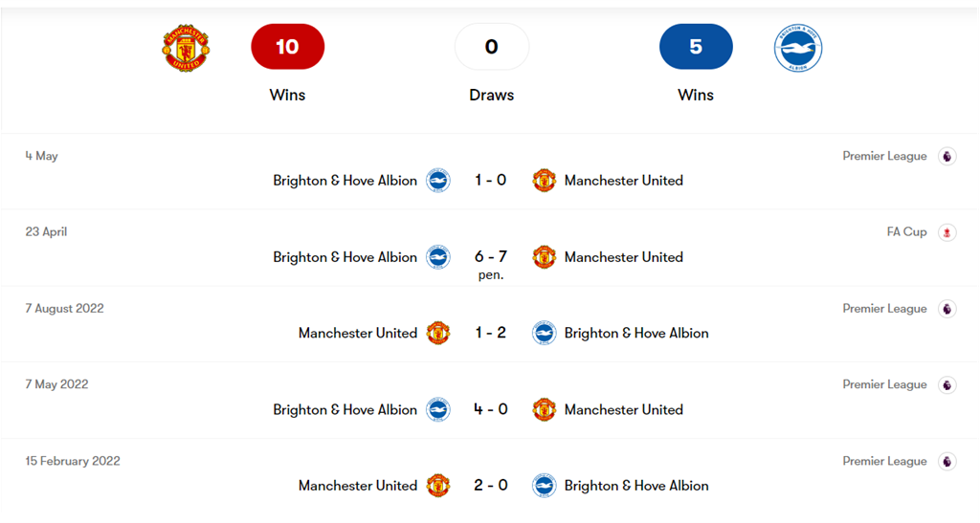Open the 6 - 7 penalties score from 23 April

tap(491, 264)
